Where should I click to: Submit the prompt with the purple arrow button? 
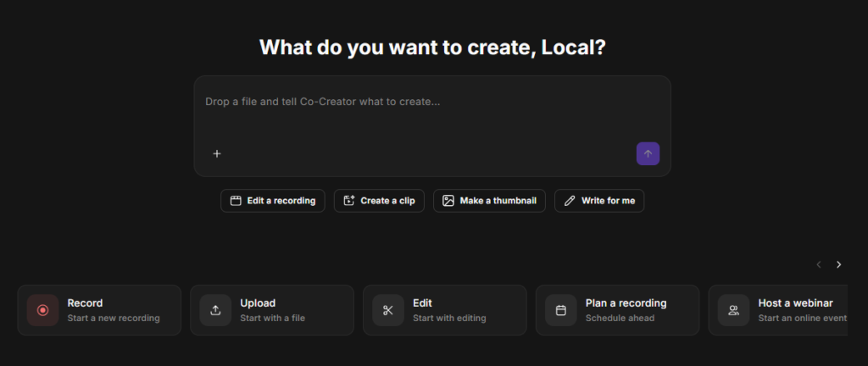(648, 153)
